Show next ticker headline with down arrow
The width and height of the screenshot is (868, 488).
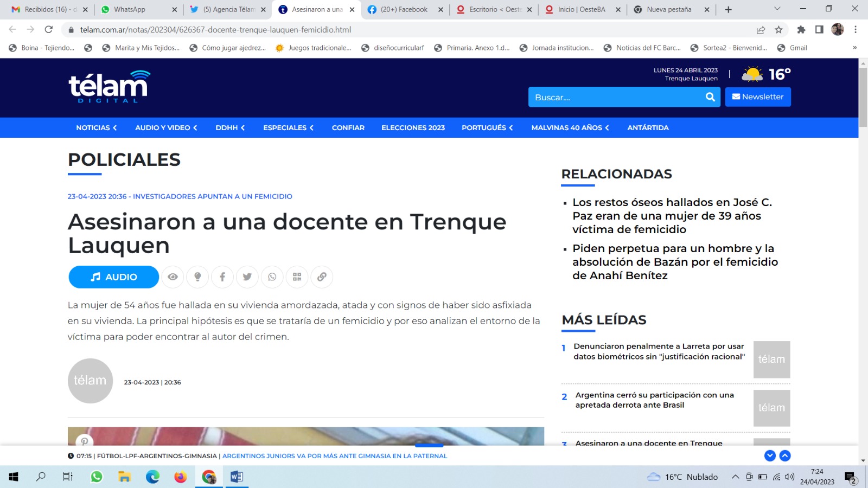click(x=770, y=456)
